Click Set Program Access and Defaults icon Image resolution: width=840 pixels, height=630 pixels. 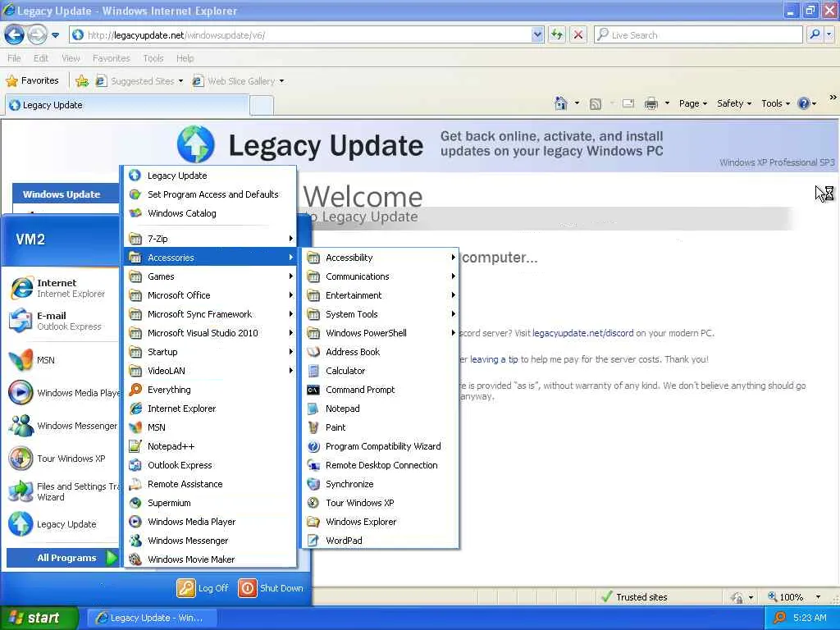pos(135,194)
